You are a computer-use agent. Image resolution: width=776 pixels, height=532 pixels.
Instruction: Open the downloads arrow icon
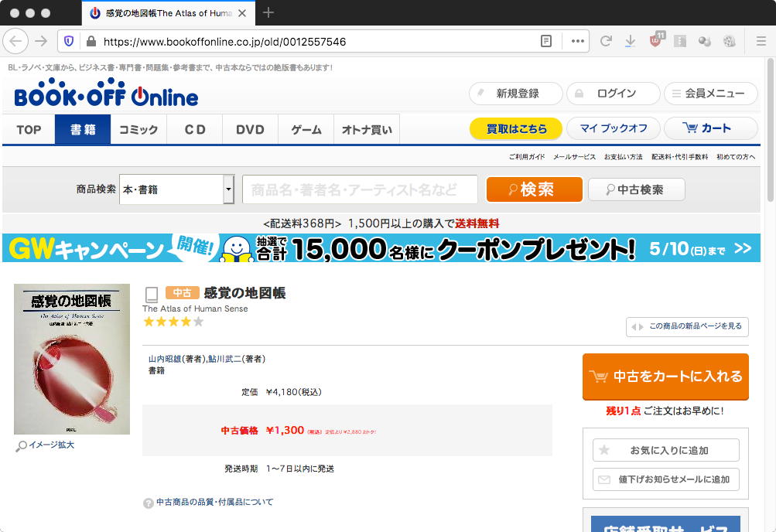pos(630,41)
